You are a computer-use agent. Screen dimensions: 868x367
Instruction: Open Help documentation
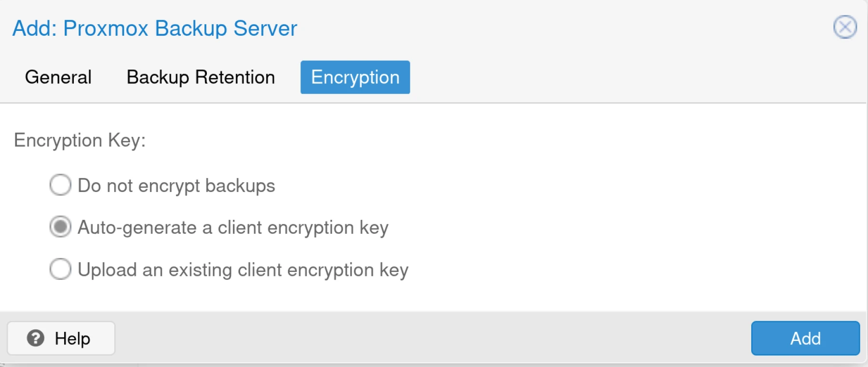pyautogui.click(x=61, y=338)
